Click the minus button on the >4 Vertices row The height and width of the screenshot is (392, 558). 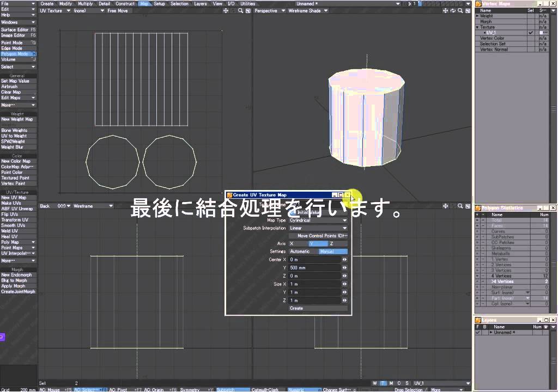click(x=483, y=281)
